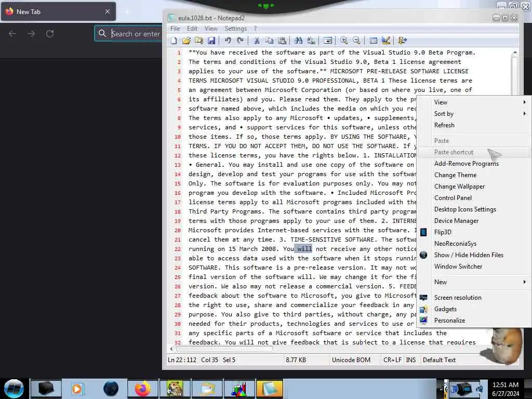
Task: Open the scheme selection icon
Action: 373,41
